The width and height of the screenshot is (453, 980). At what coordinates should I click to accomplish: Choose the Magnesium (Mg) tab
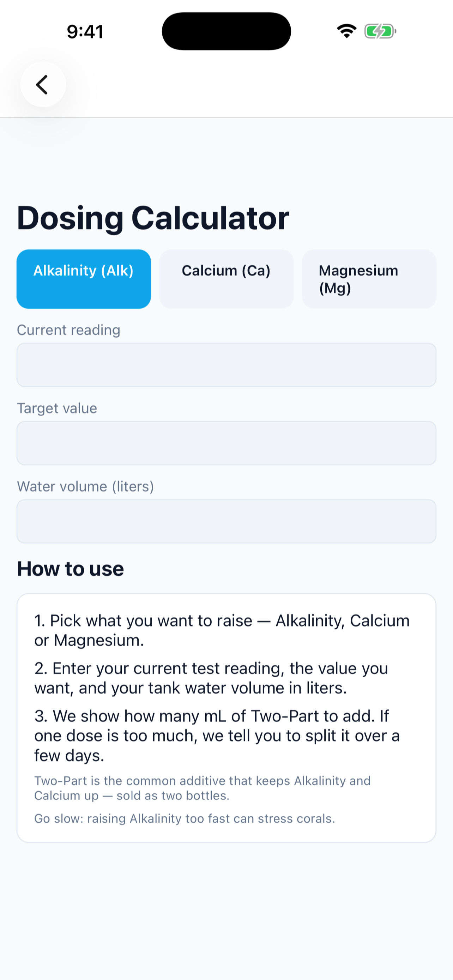point(369,279)
